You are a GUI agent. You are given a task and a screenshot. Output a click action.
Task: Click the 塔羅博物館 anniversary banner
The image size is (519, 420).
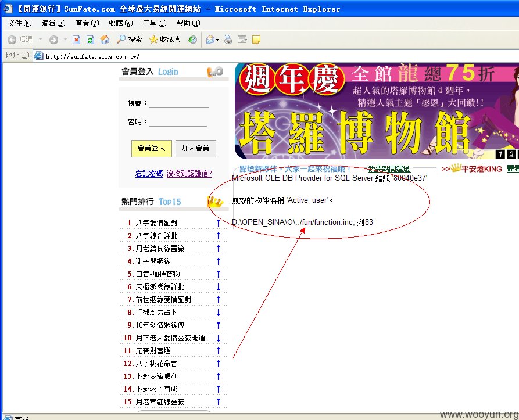click(x=377, y=112)
